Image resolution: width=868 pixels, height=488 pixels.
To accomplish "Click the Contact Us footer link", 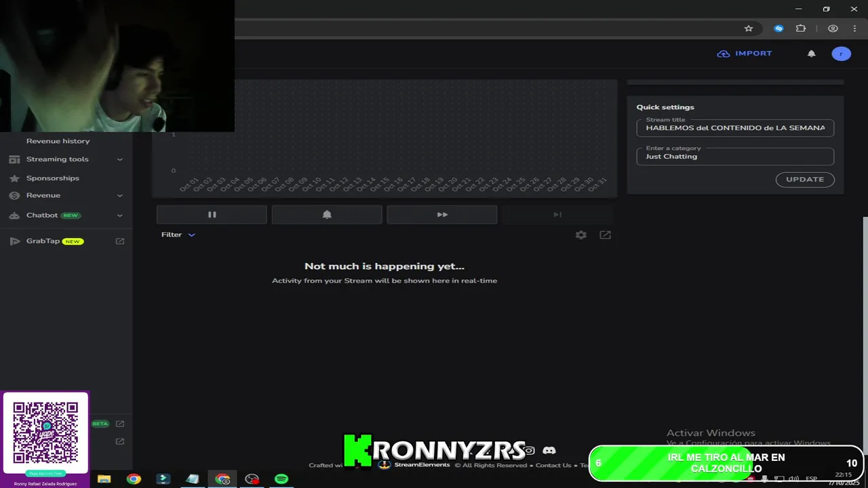I will pos(553,465).
